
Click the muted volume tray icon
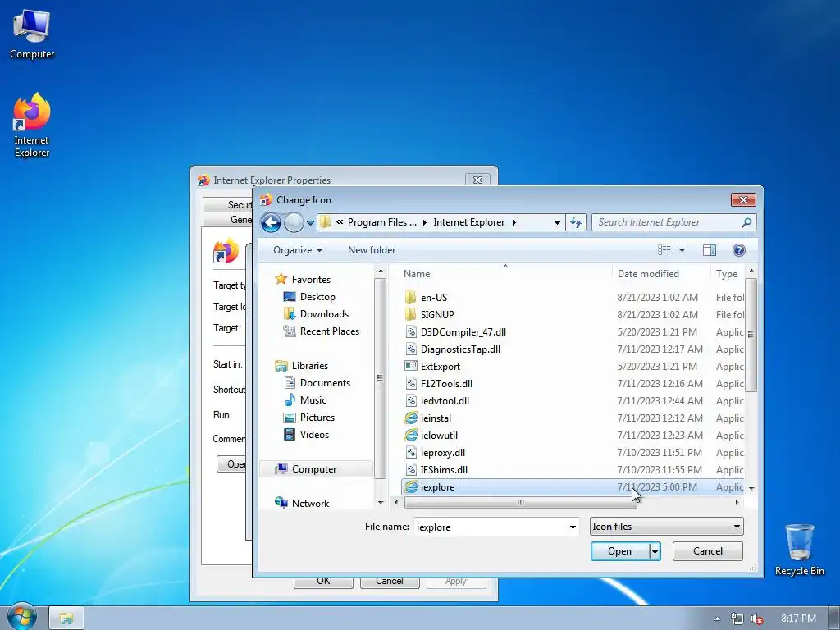point(757,619)
